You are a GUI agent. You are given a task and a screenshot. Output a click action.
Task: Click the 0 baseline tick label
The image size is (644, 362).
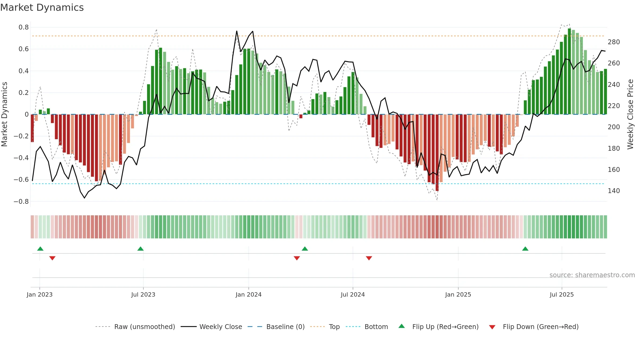click(x=27, y=114)
